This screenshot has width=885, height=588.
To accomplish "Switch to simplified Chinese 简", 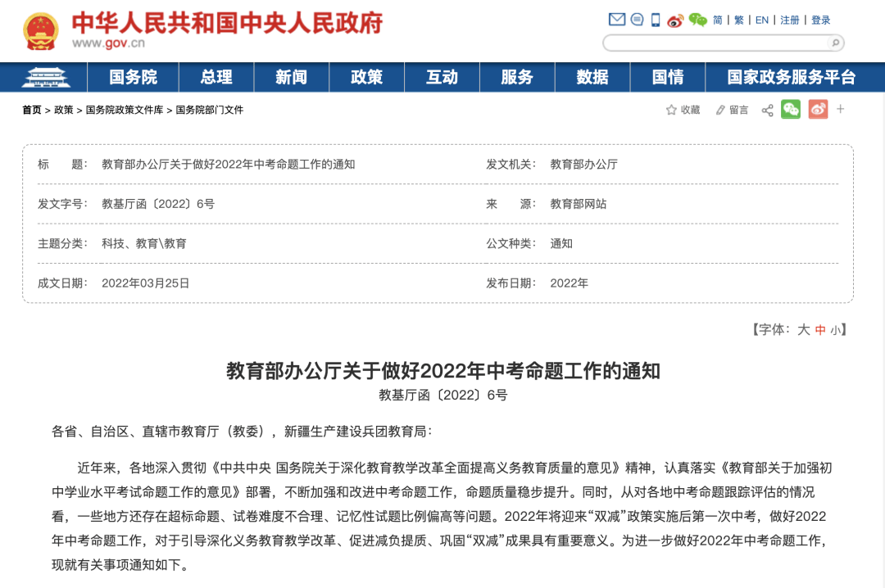I will [x=717, y=20].
